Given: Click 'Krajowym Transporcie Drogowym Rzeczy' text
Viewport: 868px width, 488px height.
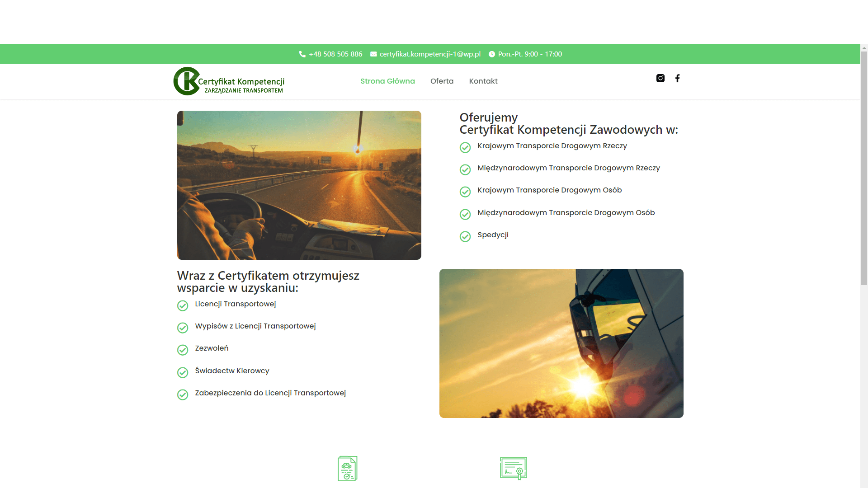Looking at the screenshot, I should tap(552, 146).
